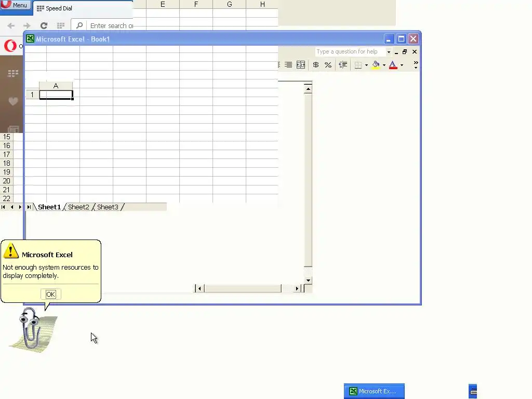The image size is (532, 399).
Task: Click the Opera address search field
Action: (x=112, y=25)
